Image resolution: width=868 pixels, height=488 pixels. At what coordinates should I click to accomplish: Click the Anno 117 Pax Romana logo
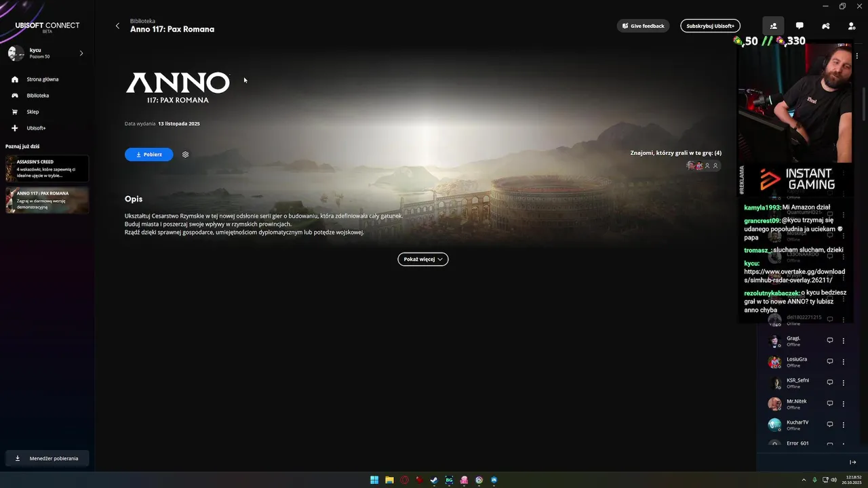[x=178, y=87]
